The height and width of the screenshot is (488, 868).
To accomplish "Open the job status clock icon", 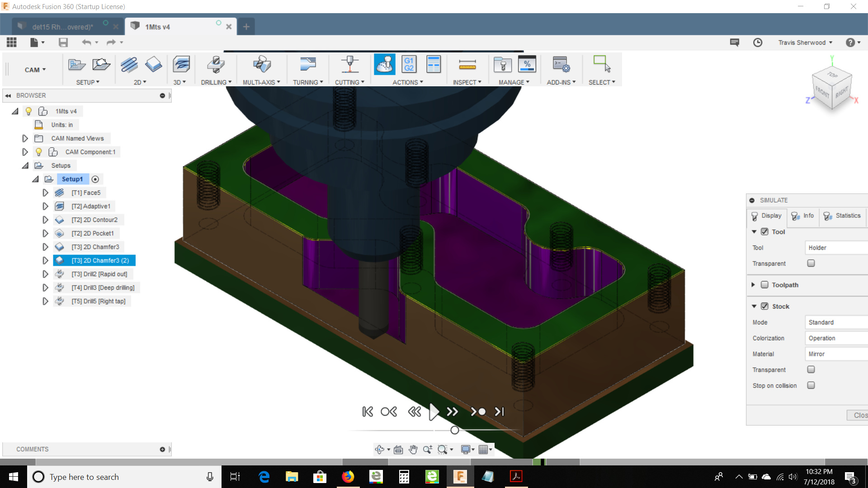I will click(758, 42).
